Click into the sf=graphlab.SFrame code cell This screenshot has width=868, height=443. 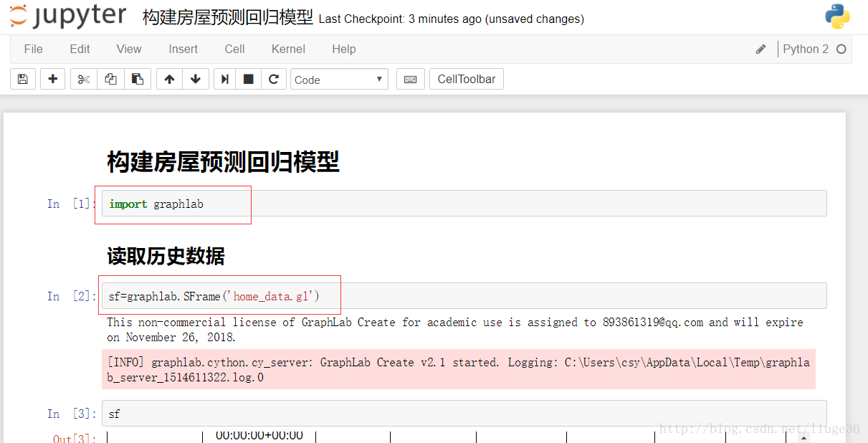point(464,296)
